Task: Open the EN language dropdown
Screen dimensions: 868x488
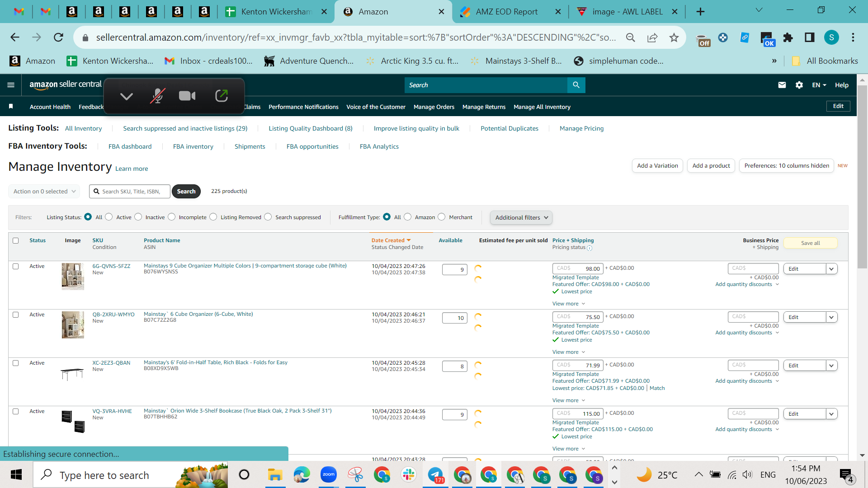Action: pyautogui.click(x=819, y=85)
